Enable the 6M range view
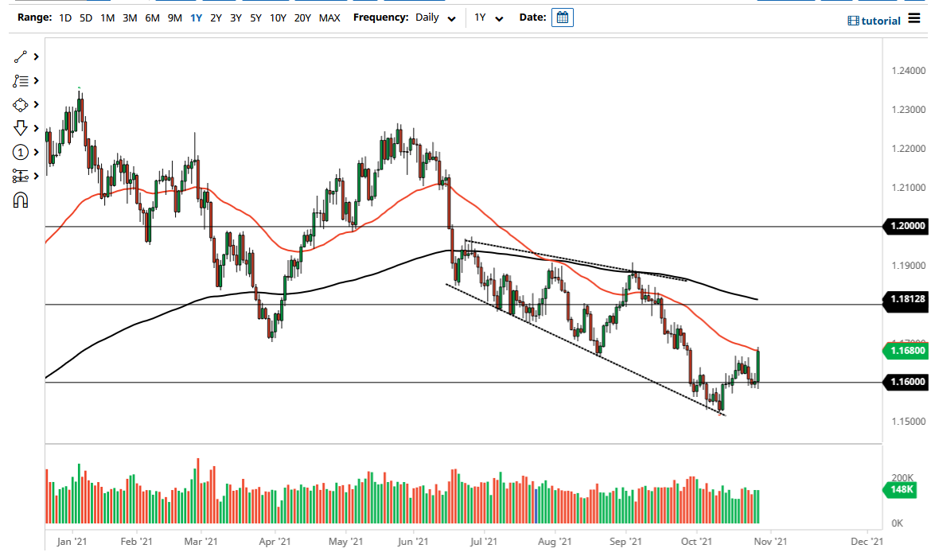This screenshot has width=935, height=560. coord(152,17)
